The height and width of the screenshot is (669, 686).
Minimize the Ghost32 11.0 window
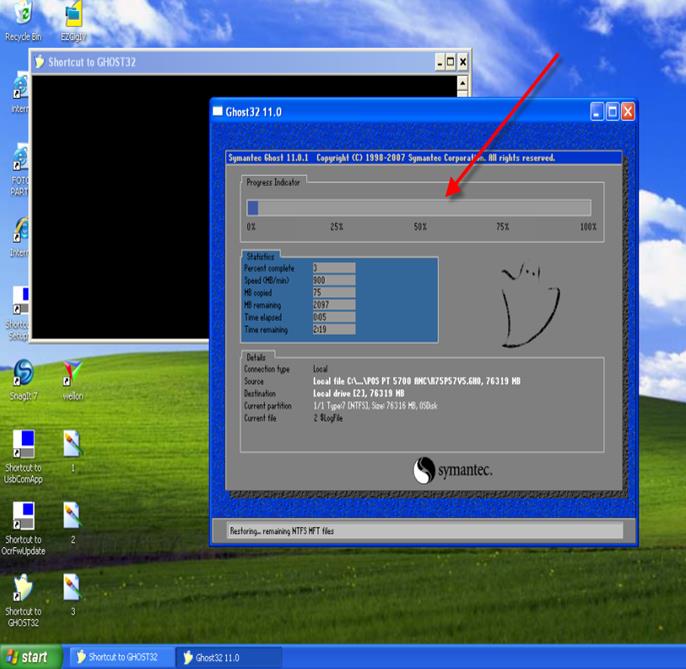(x=596, y=112)
